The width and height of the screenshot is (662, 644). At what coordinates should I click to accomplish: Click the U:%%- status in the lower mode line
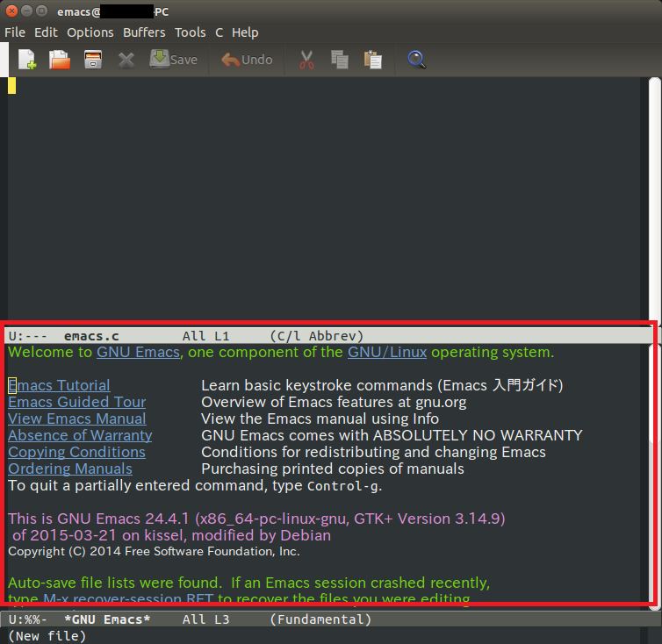point(27,619)
